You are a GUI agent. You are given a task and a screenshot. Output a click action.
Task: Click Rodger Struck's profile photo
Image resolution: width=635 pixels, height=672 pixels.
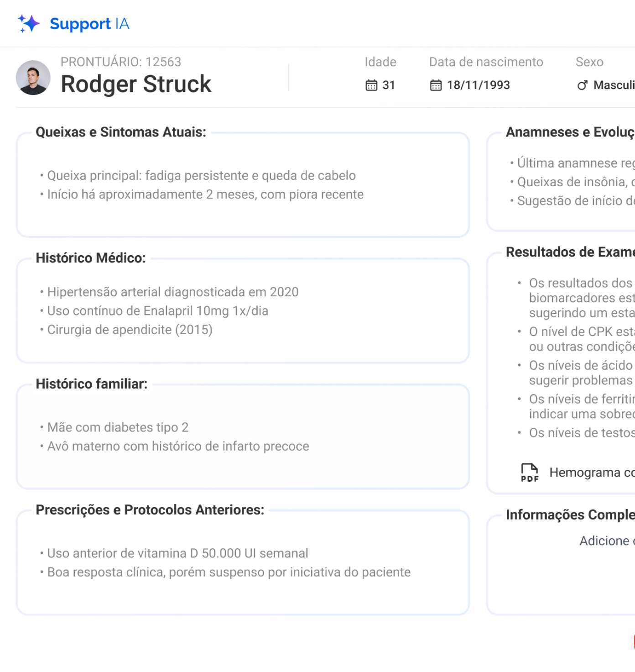[33, 78]
